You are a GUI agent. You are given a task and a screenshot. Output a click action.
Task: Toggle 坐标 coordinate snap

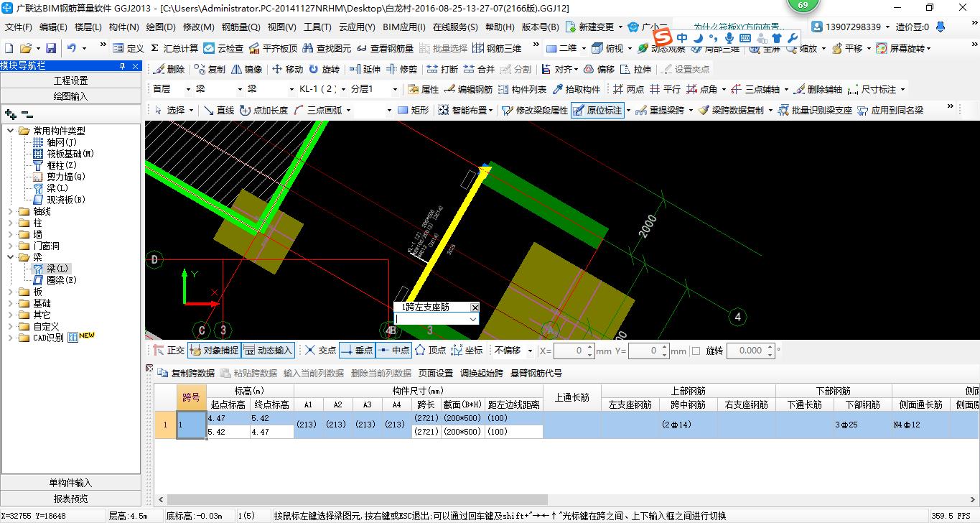pos(467,351)
